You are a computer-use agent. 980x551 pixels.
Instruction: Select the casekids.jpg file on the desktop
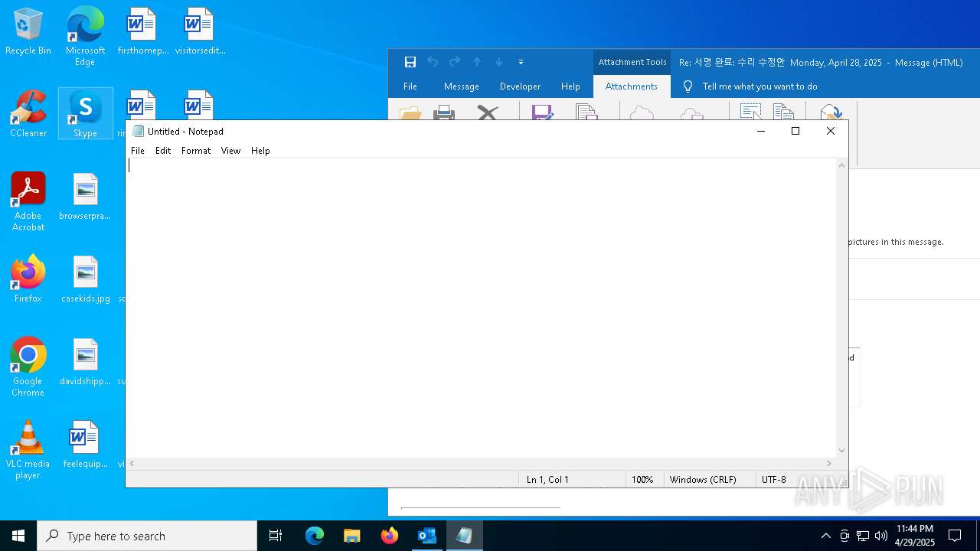tap(85, 279)
